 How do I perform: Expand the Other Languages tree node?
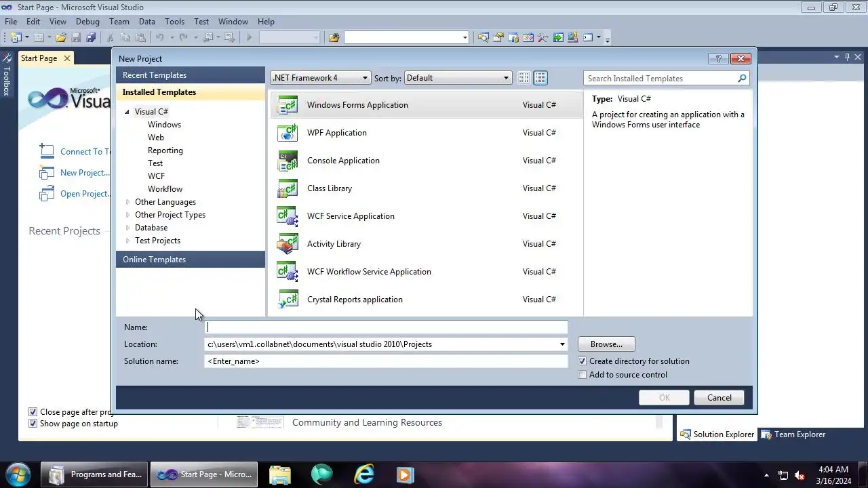[127, 202]
